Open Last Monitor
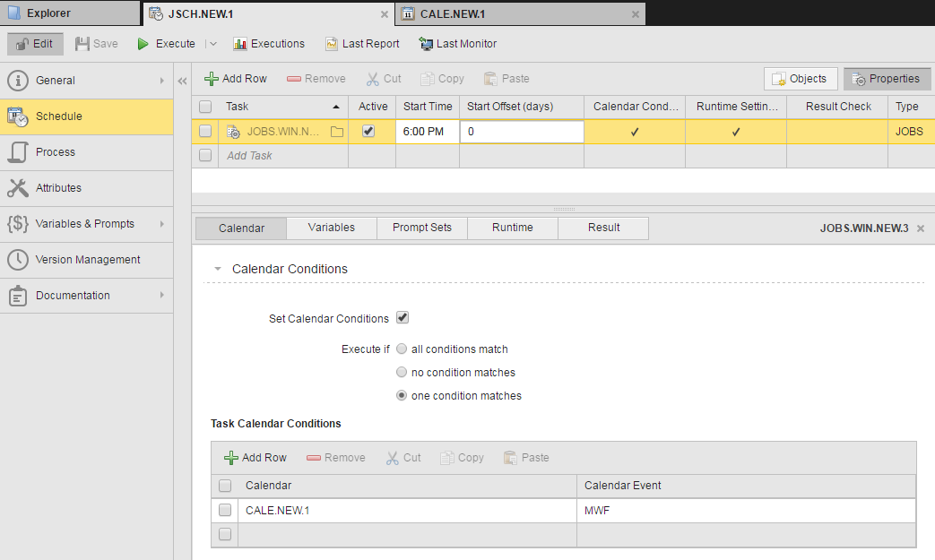Screen dimensions: 935x560 tap(458, 44)
